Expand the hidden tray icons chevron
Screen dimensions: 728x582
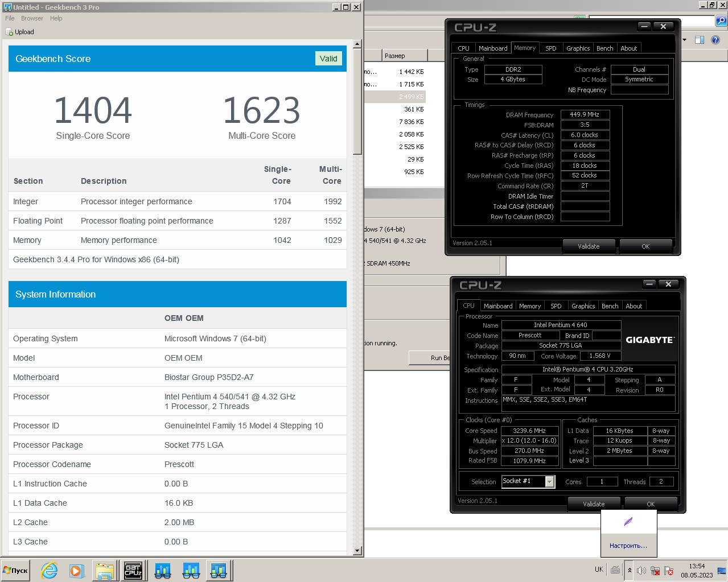point(630,570)
